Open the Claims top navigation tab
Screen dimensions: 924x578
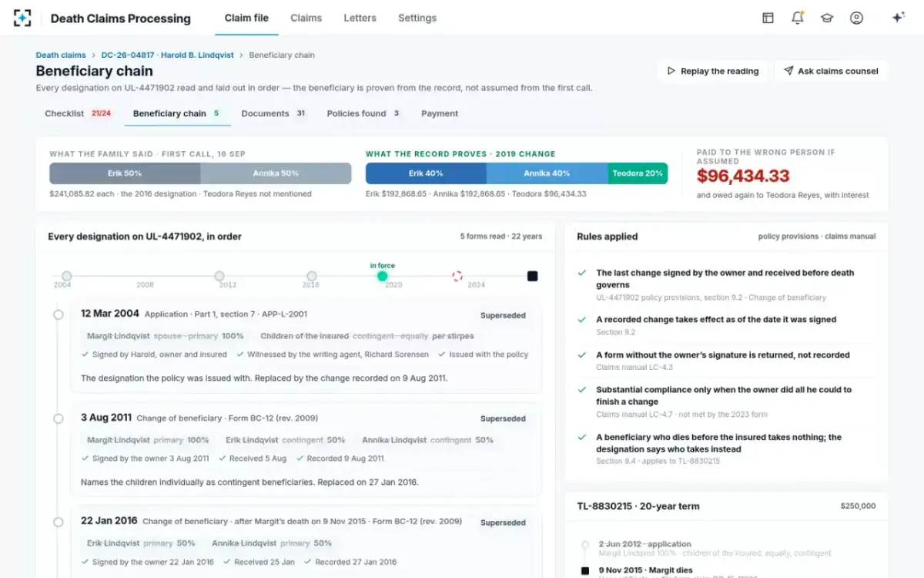(x=306, y=18)
